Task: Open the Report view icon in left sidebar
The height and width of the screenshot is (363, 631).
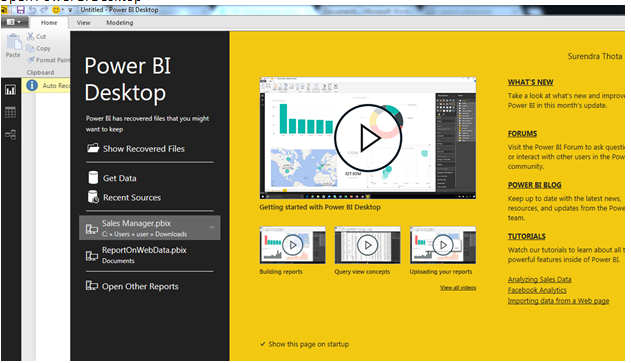Action: tap(10, 90)
